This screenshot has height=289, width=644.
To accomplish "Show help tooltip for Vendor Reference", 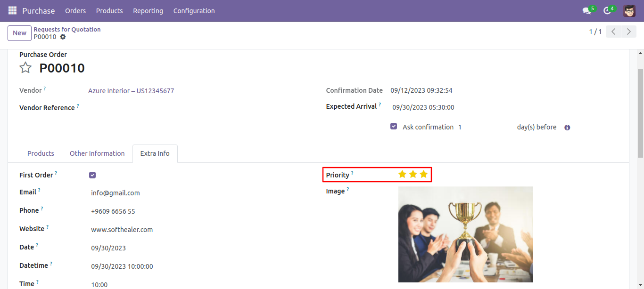I will (x=78, y=105).
